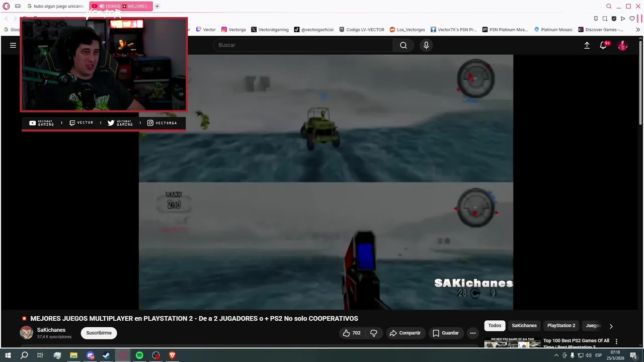The height and width of the screenshot is (362, 644).
Task: Open the Los_Vectorgas Reddit bookmark
Action: click(408, 30)
